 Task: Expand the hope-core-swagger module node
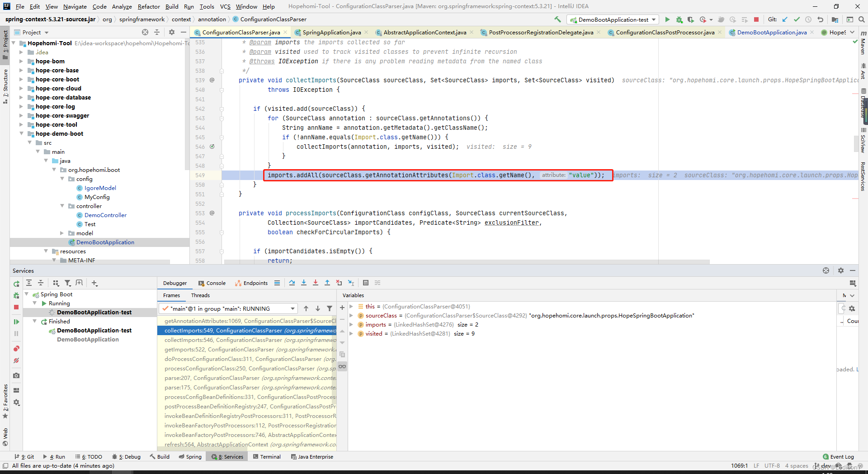pos(21,115)
